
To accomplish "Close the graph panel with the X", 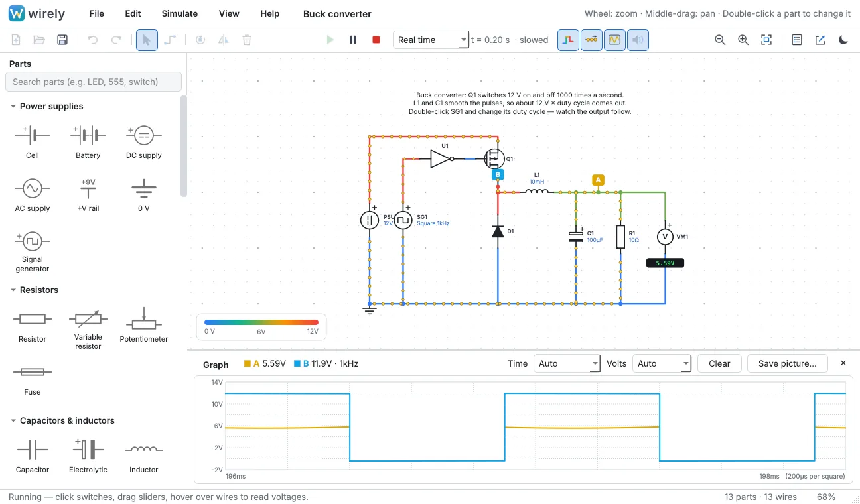I will [843, 363].
